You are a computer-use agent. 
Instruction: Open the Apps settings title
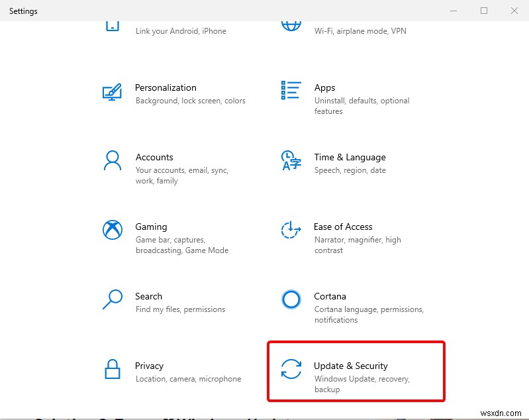click(x=325, y=88)
